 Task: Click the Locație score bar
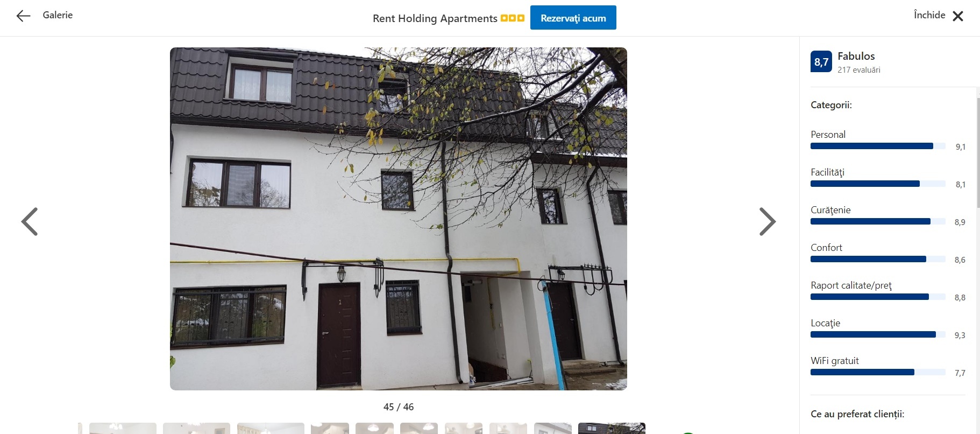(878, 334)
